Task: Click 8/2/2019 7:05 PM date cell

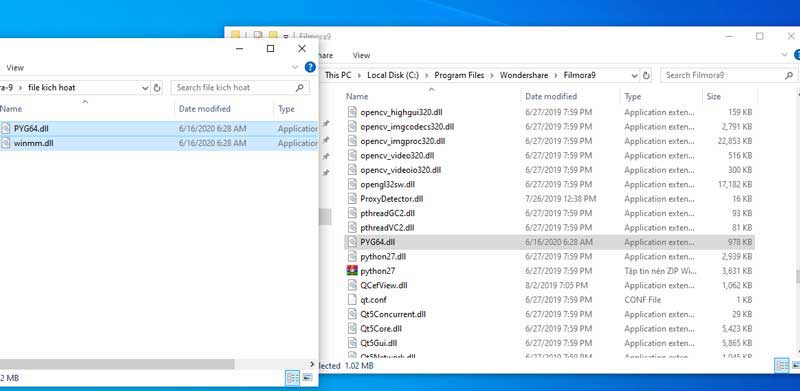Action: pos(557,285)
